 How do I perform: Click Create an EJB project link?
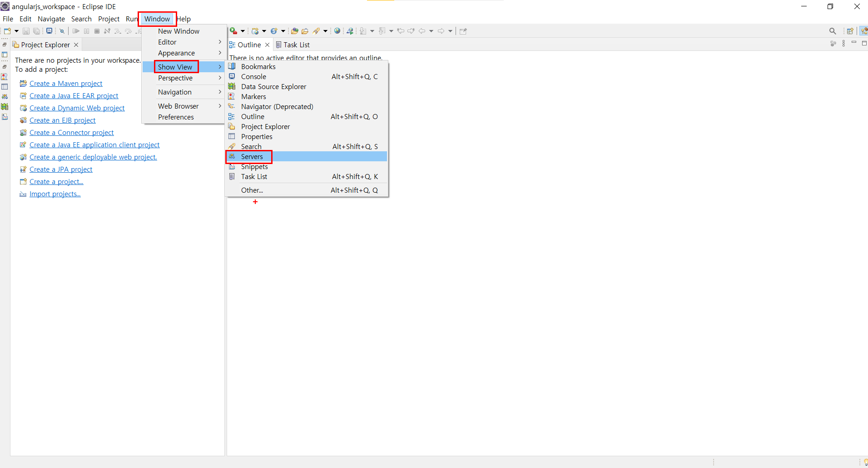(62, 120)
